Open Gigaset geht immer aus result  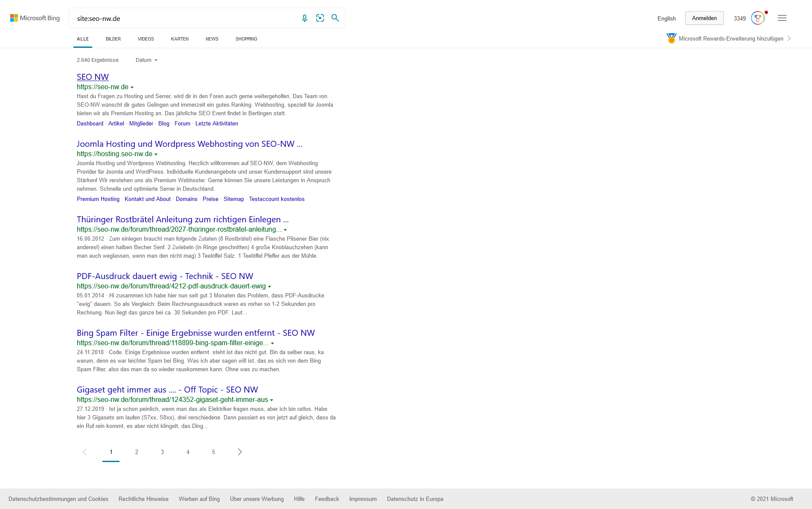167,390
